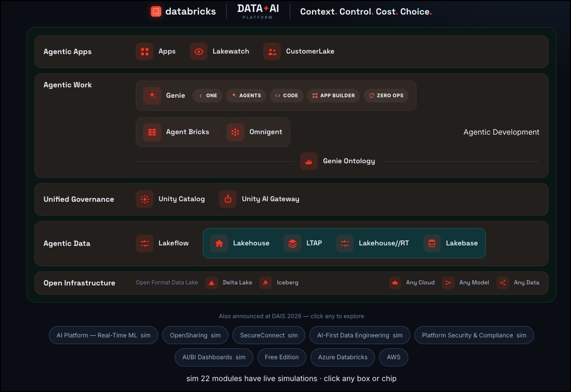Viewport: 571px width, 392px height.
Task: Open Platform Security & Compliance chip
Action: (474, 335)
